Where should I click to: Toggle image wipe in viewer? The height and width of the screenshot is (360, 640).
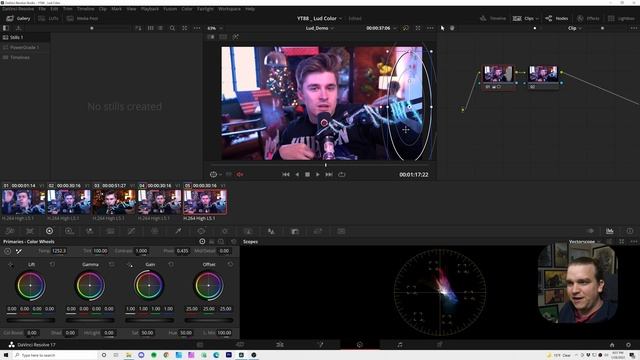pos(211,37)
